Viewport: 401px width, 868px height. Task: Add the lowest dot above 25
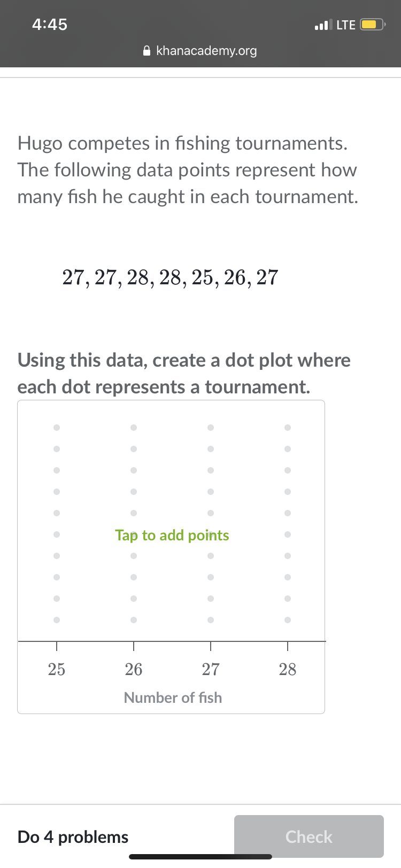tap(57, 620)
